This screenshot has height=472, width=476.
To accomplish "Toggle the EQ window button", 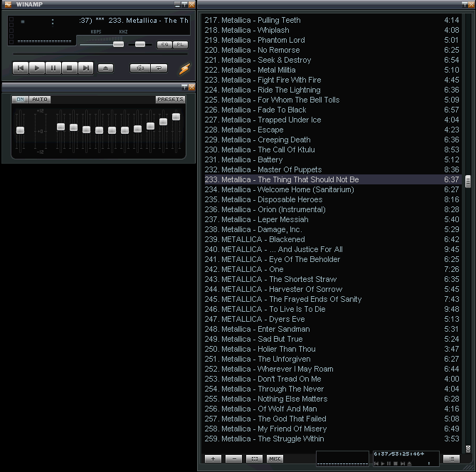I will 164,45.
